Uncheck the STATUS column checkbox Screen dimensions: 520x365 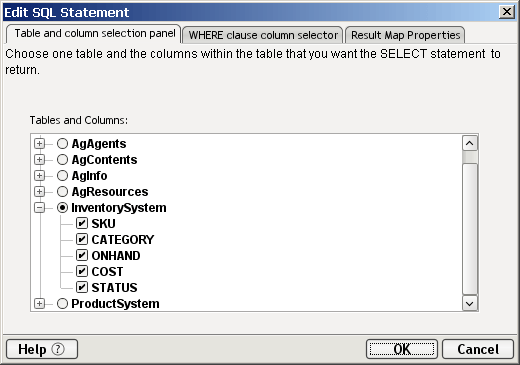coord(82,287)
